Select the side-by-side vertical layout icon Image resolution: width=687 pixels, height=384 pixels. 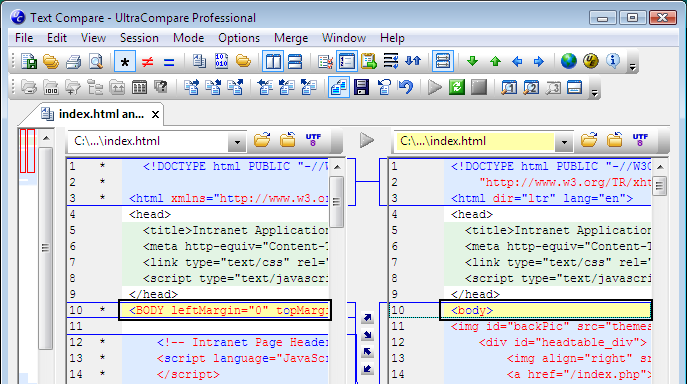click(273, 61)
